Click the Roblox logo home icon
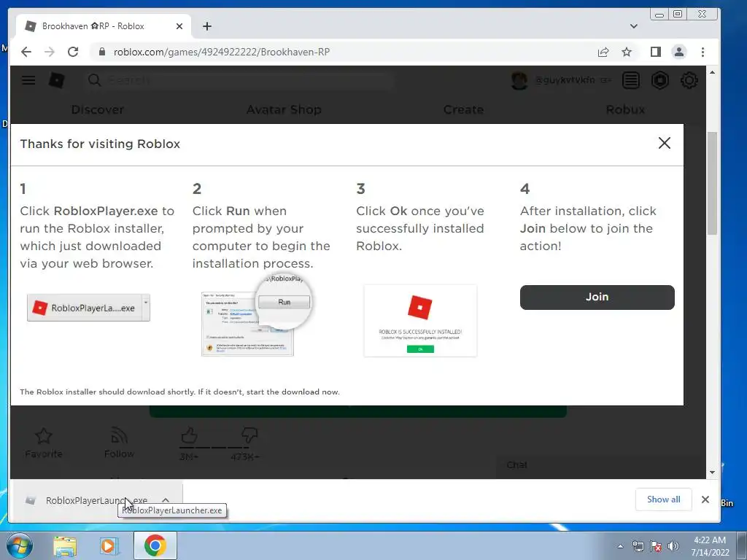The width and height of the screenshot is (747, 560). pos(56,80)
